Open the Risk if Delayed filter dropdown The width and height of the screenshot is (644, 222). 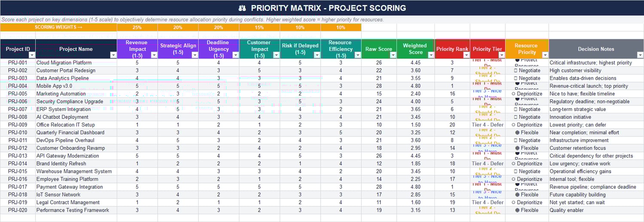point(317,55)
